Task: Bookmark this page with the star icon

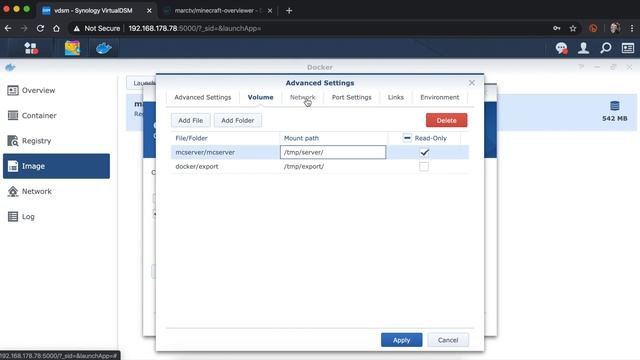Action: tap(573, 28)
